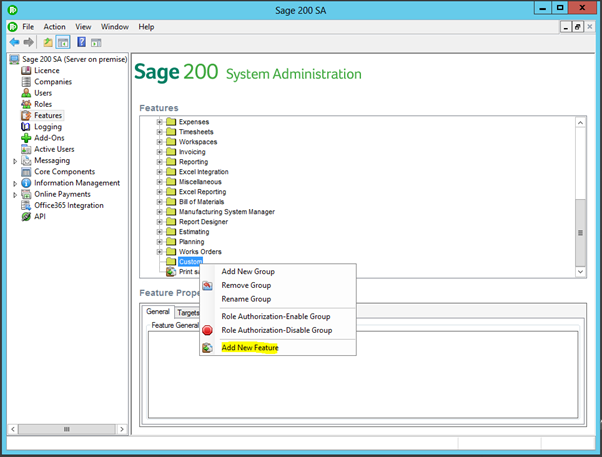Click the Back arrow toolbar icon
Screen dimensions: 602x457
(15, 42)
